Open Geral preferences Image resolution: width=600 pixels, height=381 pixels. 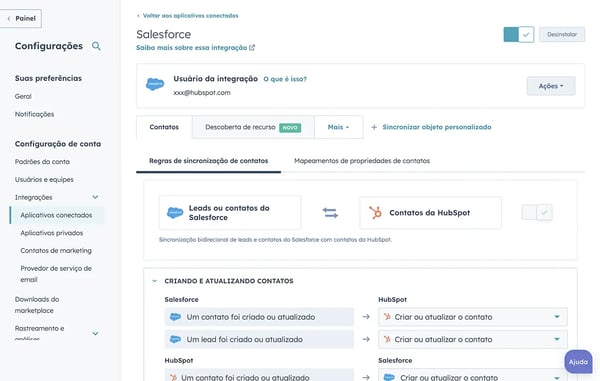tap(23, 96)
